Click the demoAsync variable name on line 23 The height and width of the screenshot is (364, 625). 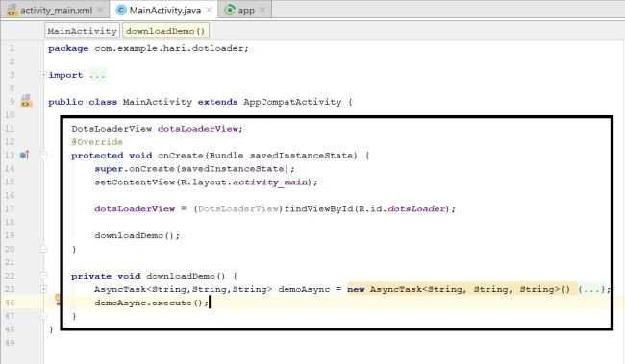coord(304,289)
